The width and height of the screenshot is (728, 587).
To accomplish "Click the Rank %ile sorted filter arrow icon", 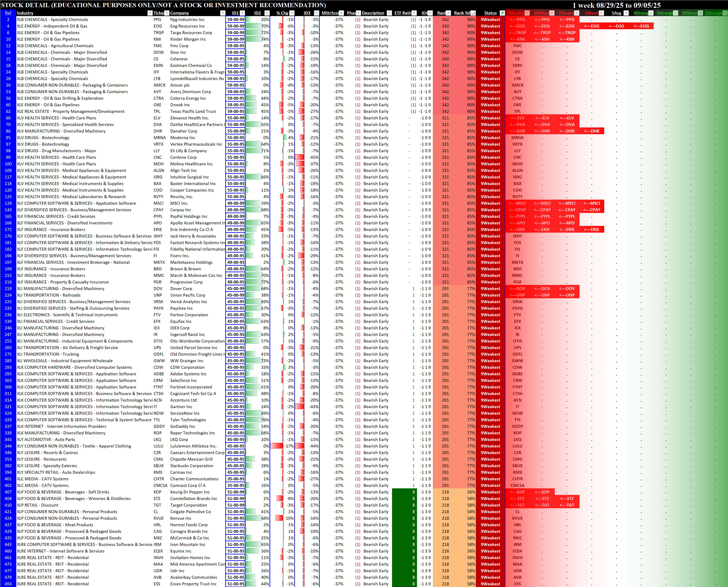I will 473,13.
